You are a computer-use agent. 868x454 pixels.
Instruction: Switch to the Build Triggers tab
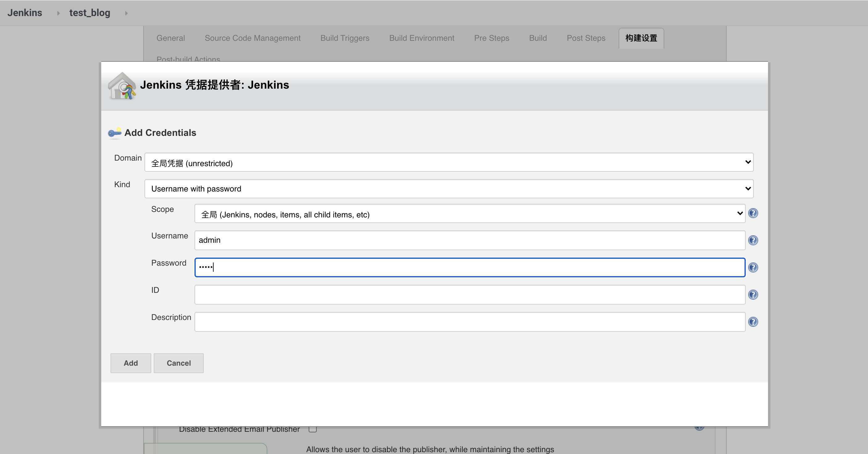click(x=346, y=37)
